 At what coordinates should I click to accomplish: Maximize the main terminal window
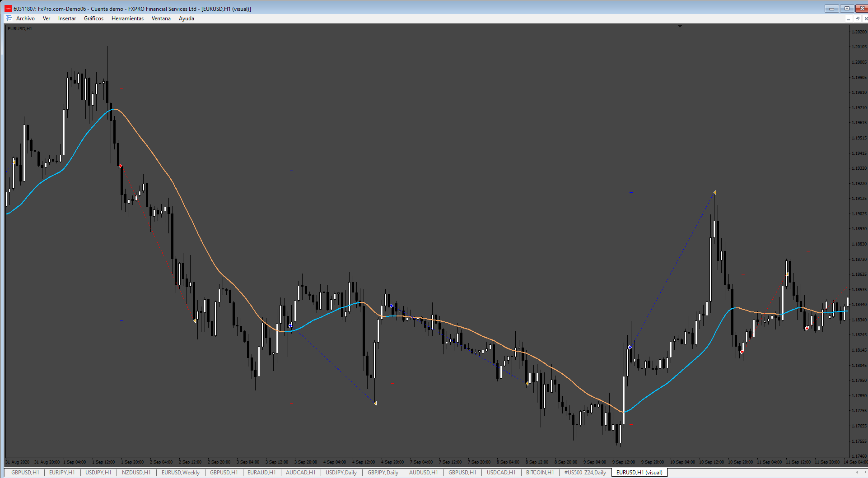pos(847,9)
